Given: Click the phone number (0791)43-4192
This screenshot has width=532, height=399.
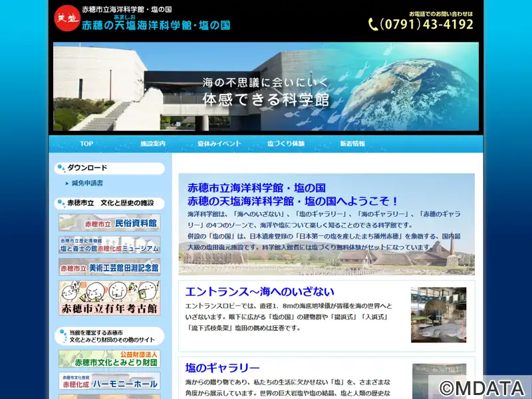Looking at the screenshot, I should [427, 24].
